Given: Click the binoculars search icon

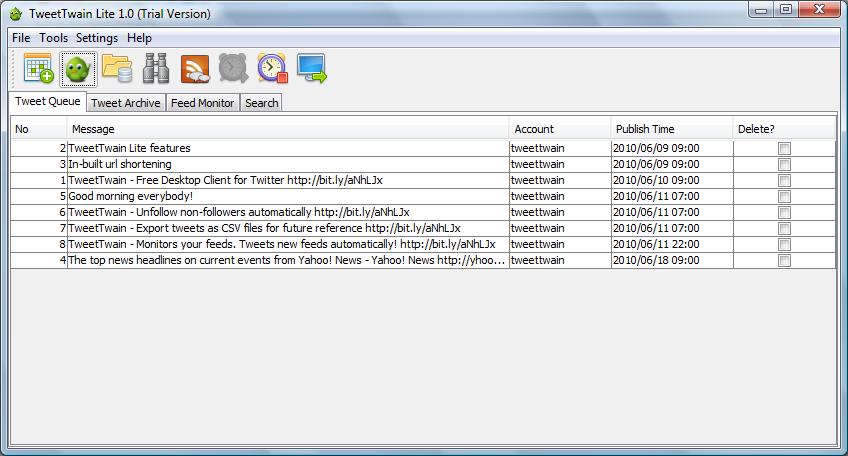Looking at the screenshot, I should pos(156,69).
